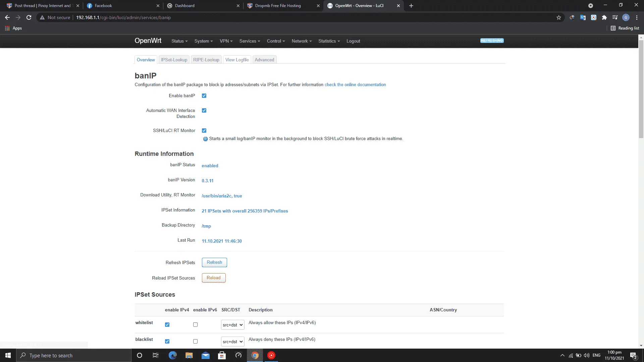Screen dimensions: 644x362
Task: Uncheck blacklist enable IPv4
Action: point(167,342)
